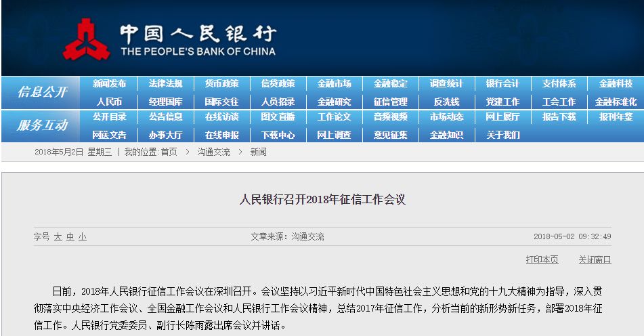The image size is (644, 336).
Task: Visit 关于我们 page
Action: pos(502,135)
